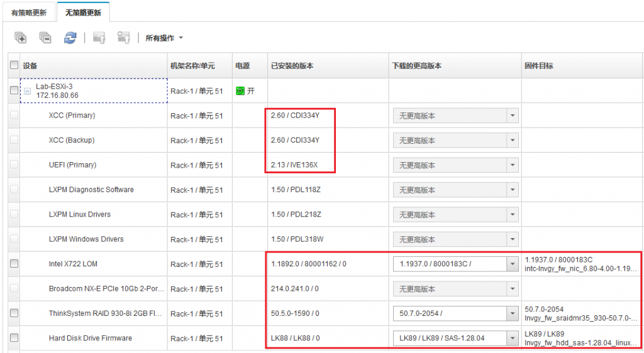The image size is (644, 353).
Task: Click installed version 1.50 / PDL118Z
Action: [x=296, y=190]
